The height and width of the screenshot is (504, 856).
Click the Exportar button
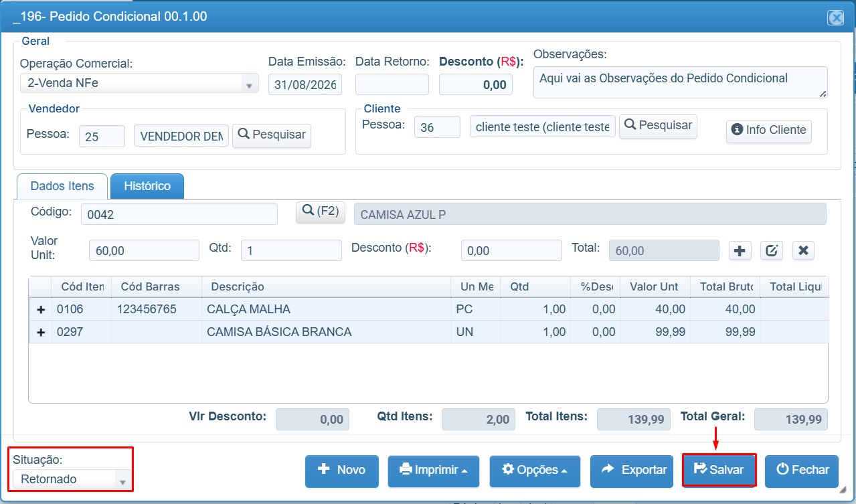click(x=632, y=471)
